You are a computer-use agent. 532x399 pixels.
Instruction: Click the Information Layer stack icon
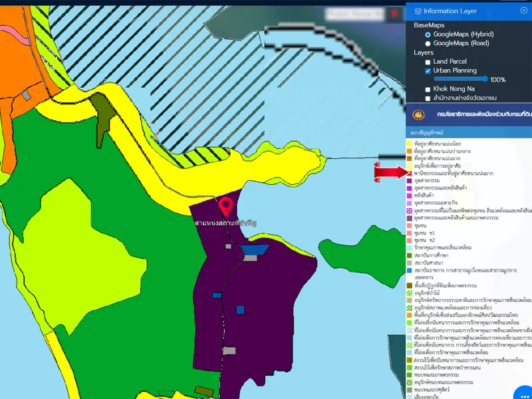418,11
